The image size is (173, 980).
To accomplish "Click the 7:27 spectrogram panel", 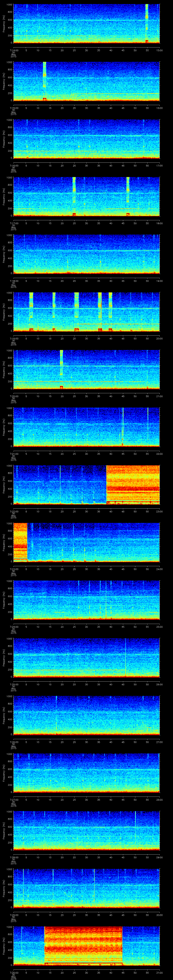I will [x=86, y=773].
